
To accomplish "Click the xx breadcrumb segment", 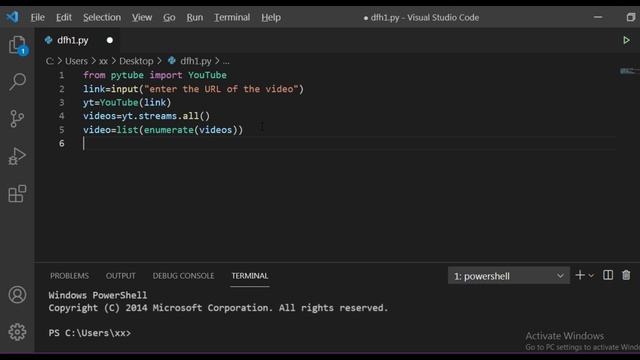I will coord(103,61).
